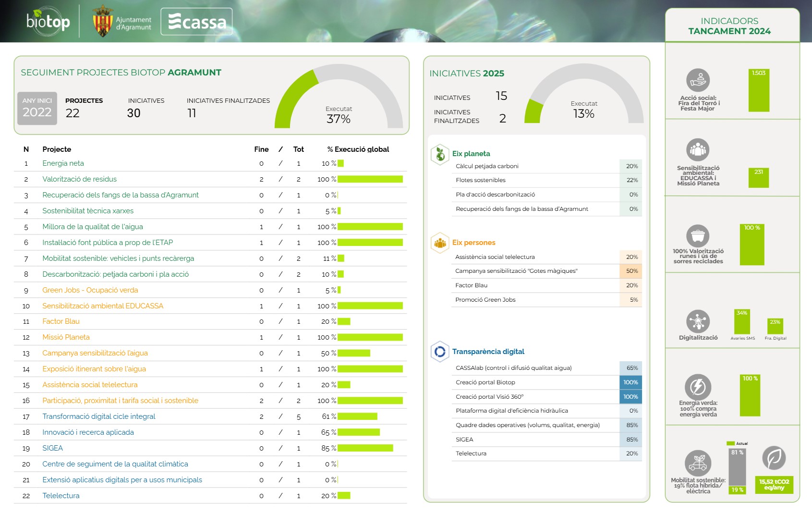Click the Energia verda lightning icon
Screen dimensions: 812x514
pos(698,387)
